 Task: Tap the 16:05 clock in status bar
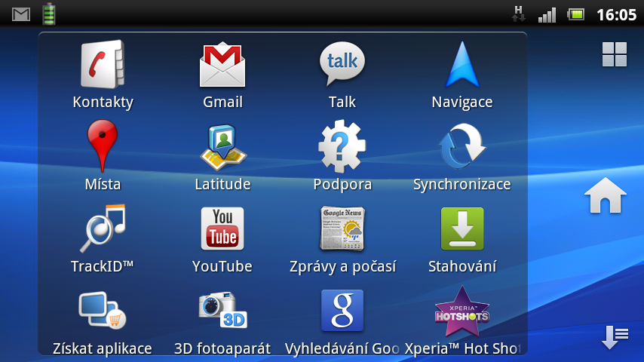click(617, 15)
